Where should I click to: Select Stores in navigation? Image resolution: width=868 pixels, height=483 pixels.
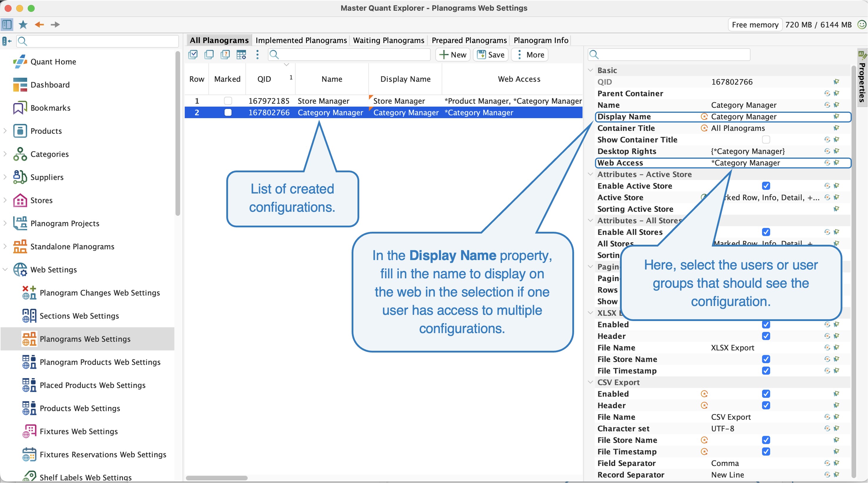41,200
